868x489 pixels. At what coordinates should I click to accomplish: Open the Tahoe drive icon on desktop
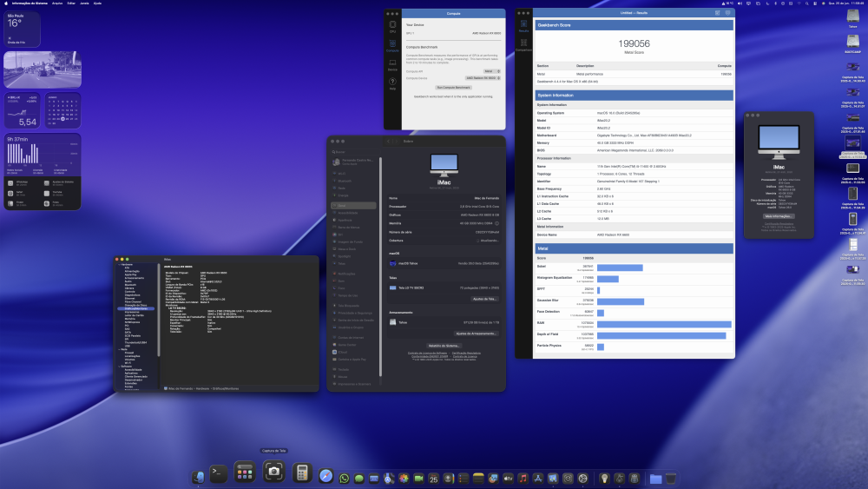(x=852, y=17)
